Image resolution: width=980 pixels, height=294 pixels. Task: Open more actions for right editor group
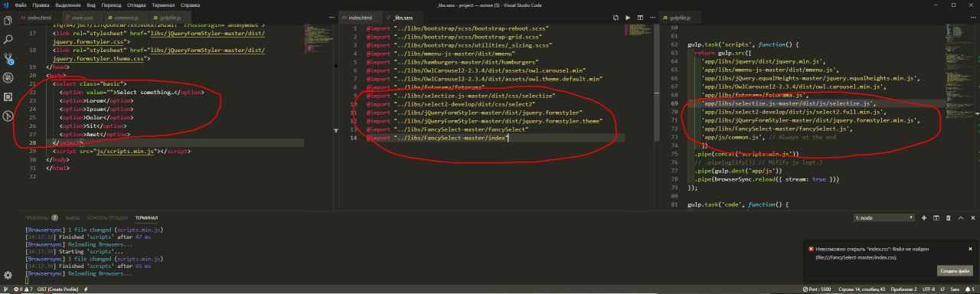(973, 17)
